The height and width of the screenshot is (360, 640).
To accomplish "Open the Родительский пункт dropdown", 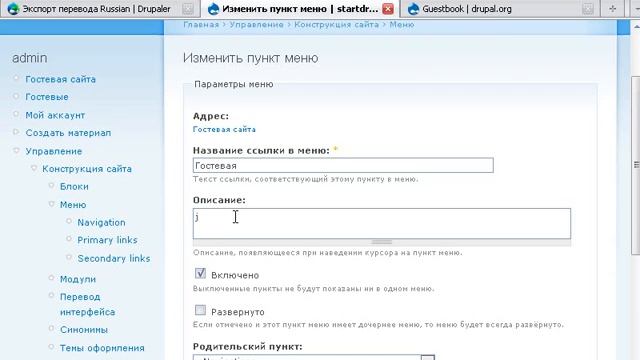I will pyautogui.click(x=313, y=358).
